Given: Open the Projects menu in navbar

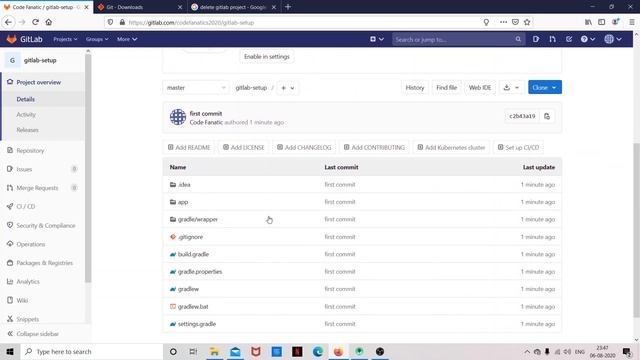Looking at the screenshot, I should [x=65, y=39].
